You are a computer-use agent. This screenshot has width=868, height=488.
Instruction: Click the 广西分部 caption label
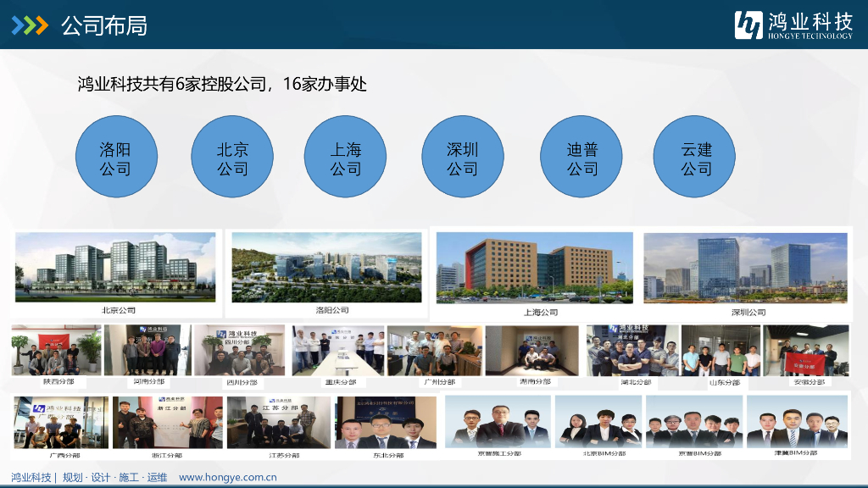(64, 455)
